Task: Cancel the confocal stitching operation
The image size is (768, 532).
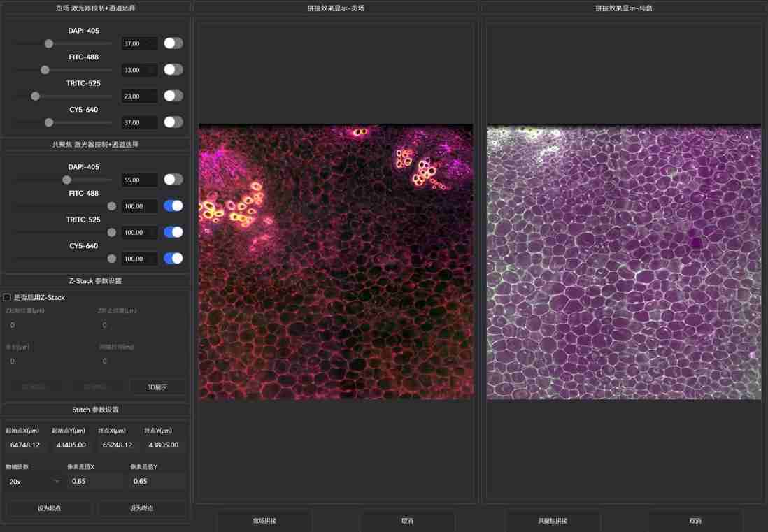Action: click(695, 521)
